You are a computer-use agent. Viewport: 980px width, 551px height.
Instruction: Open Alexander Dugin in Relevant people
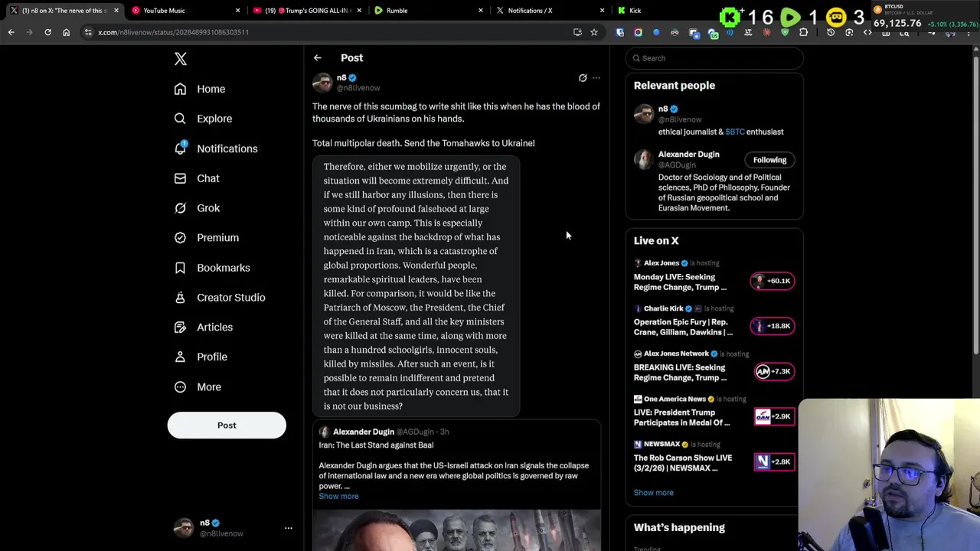point(688,155)
